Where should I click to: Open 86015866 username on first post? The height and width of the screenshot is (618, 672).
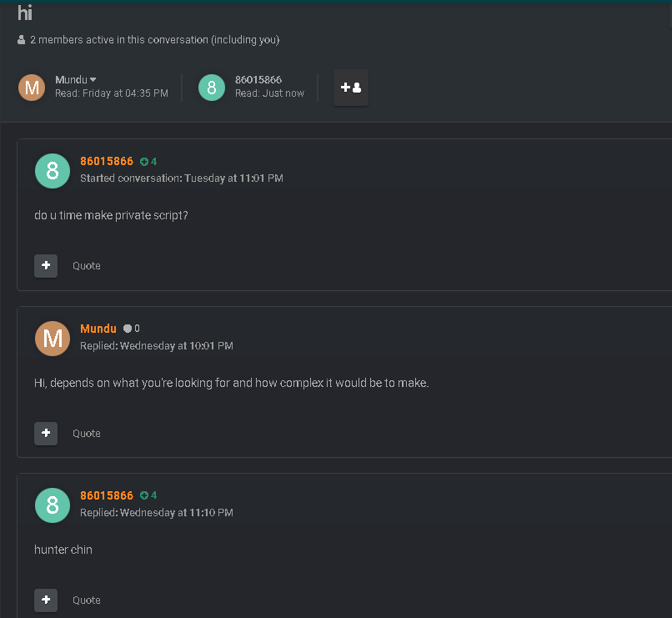(x=107, y=161)
